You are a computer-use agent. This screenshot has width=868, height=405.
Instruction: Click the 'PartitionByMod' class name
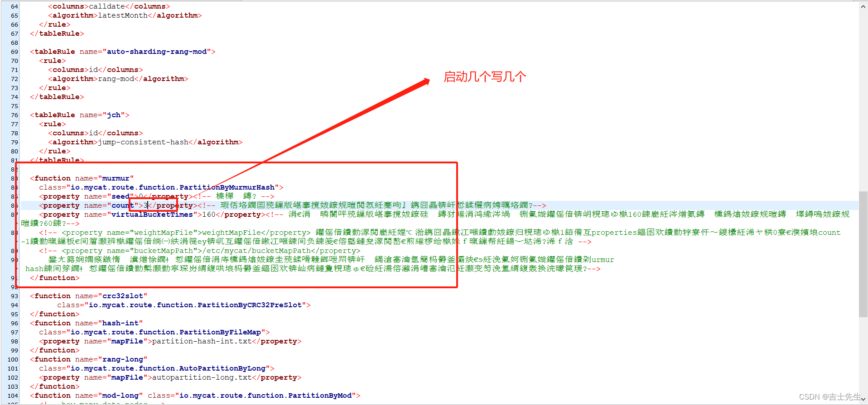(320, 395)
